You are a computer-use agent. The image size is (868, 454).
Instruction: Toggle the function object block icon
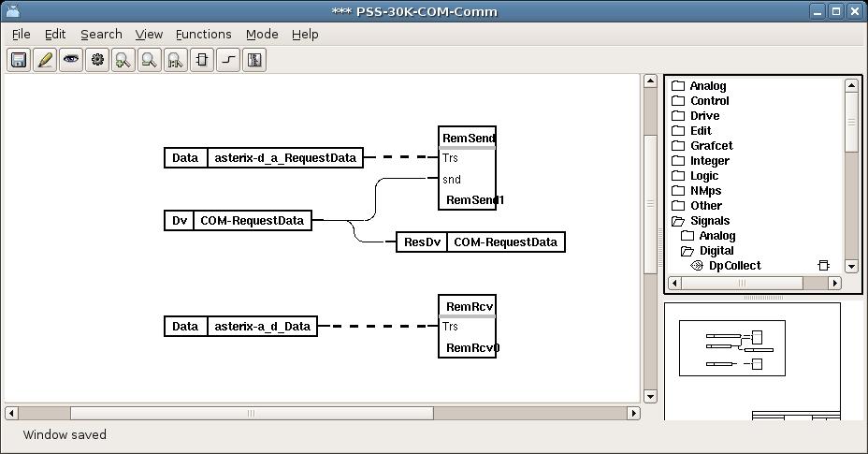pyautogui.click(x=202, y=60)
